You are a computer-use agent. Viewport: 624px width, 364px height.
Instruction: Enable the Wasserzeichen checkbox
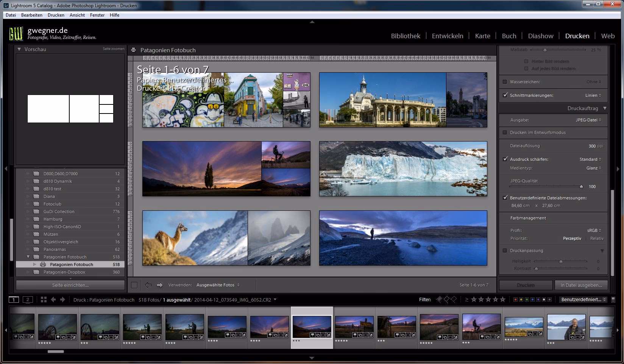(x=505, y=82)
